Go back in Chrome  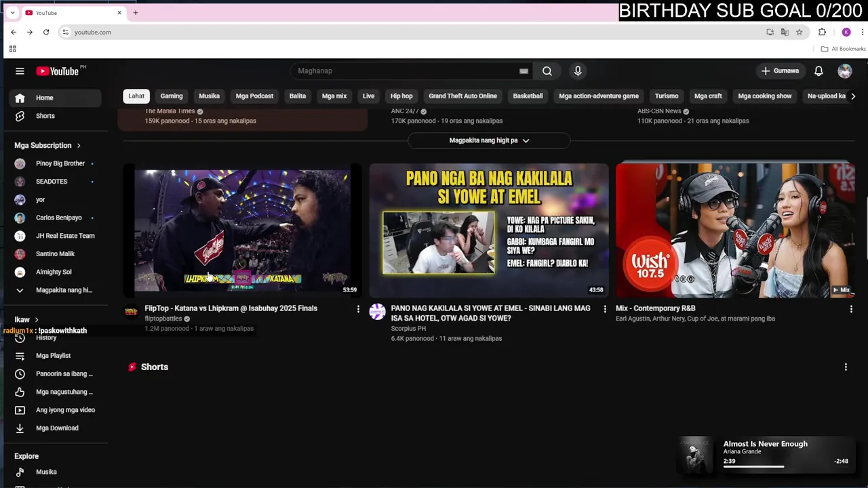point(14,32)
